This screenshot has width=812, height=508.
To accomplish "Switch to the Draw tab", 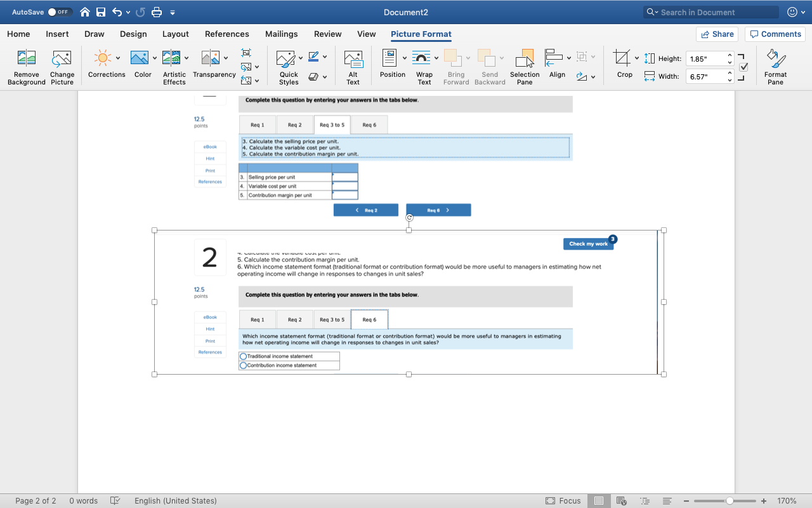I will [x=95, y=34].
